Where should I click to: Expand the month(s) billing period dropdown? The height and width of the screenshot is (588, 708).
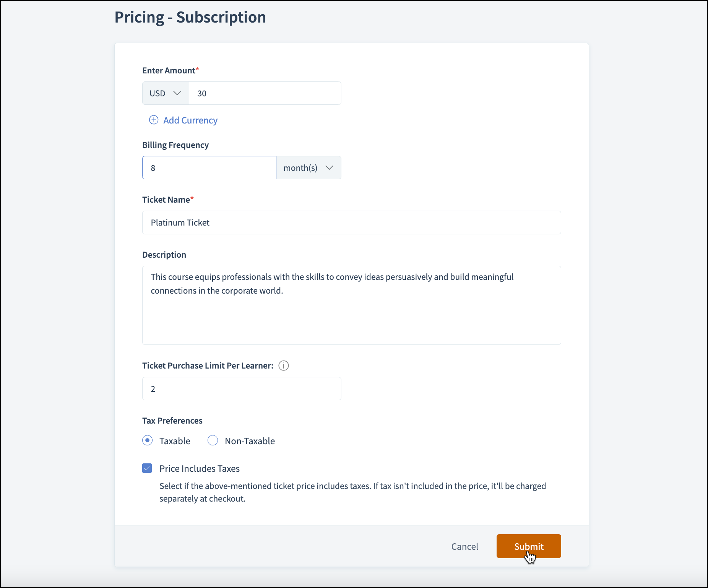pos(309,168)
